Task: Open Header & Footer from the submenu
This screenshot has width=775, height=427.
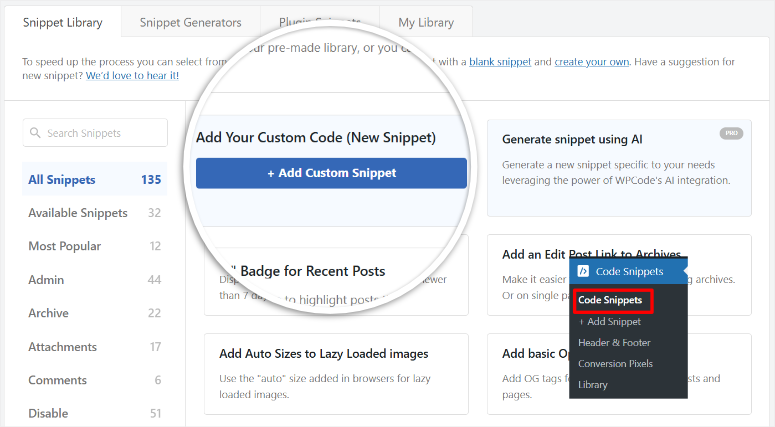Action: click(x=614, y=343)
